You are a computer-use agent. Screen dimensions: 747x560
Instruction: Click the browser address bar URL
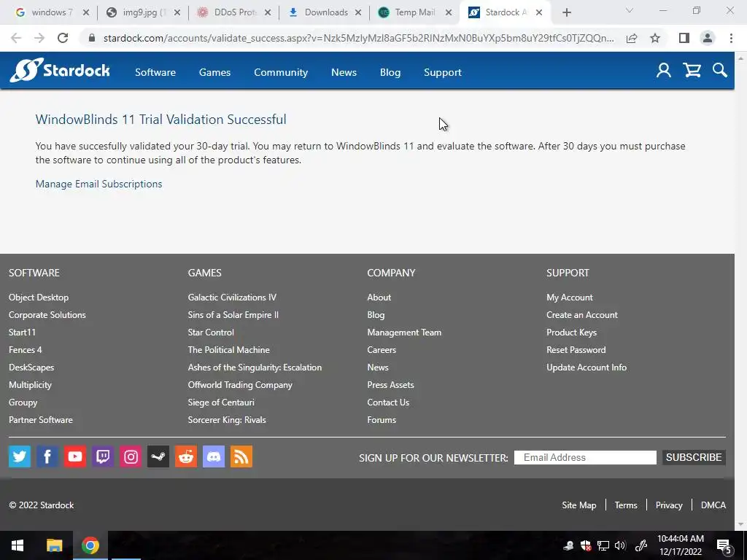(x=358, y=38)
